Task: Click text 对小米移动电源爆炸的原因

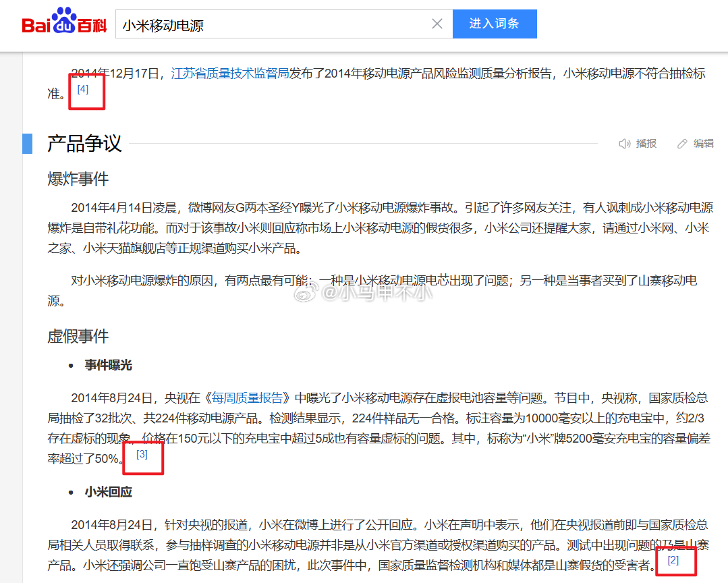Action: point(141,280)
